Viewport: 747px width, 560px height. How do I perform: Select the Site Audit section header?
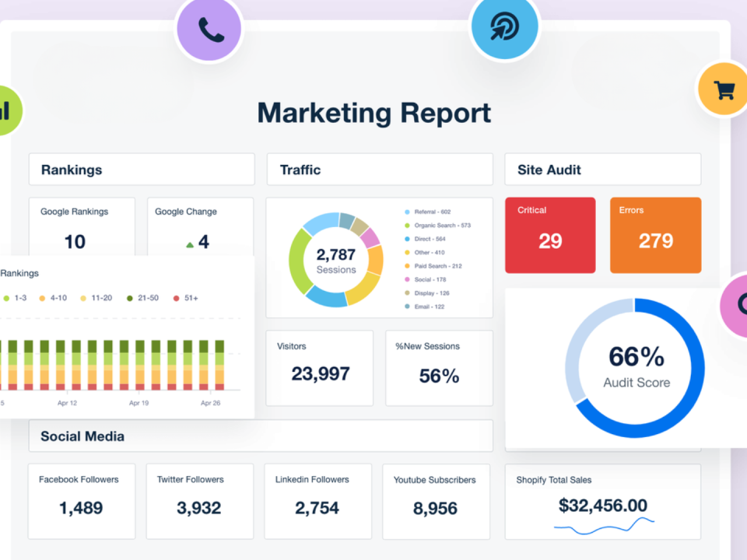[602, 170]
